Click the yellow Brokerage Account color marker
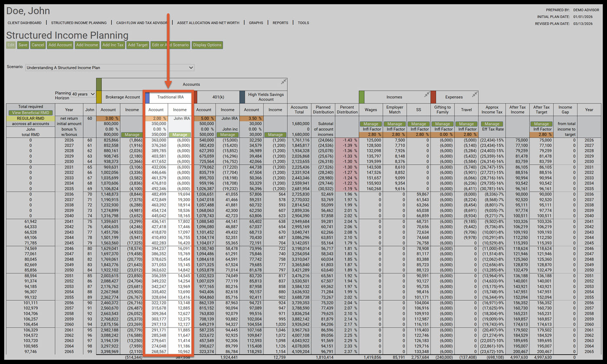Image resolution: width=607 pixels, height=364 pixels. [99, 97]
